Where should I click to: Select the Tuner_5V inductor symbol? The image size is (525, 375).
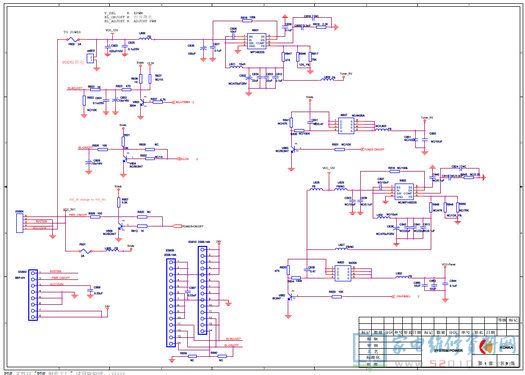click(327, 80)
